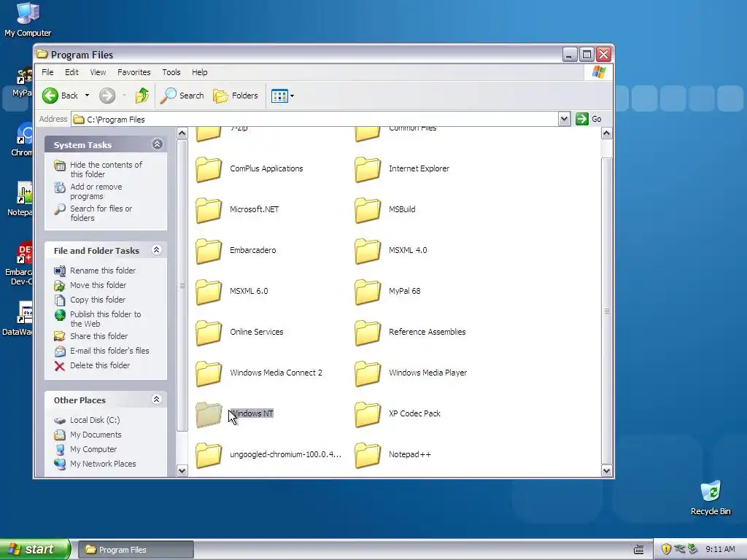The width and height of the screenshot is (747, 560).
Task: Click Hide the contents of this folder
Action: 106,169
